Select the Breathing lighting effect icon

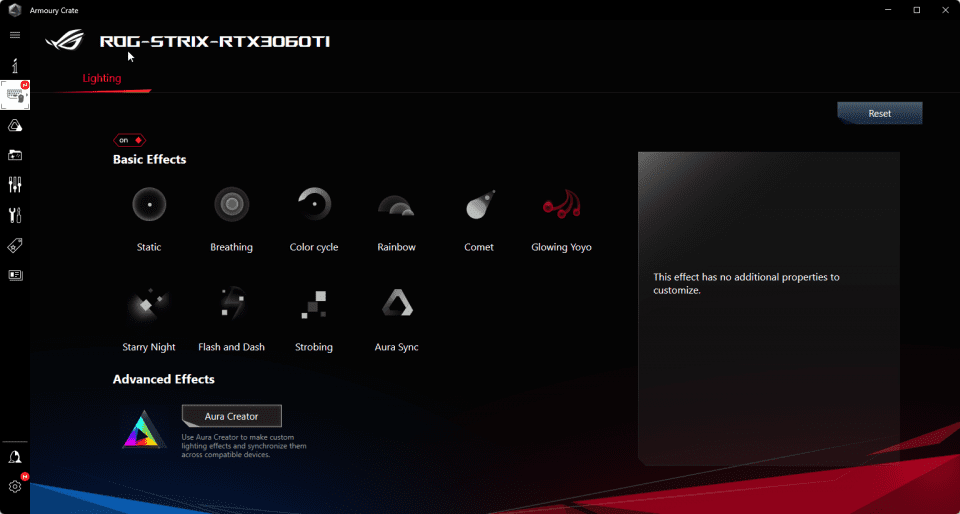(231, 204)
